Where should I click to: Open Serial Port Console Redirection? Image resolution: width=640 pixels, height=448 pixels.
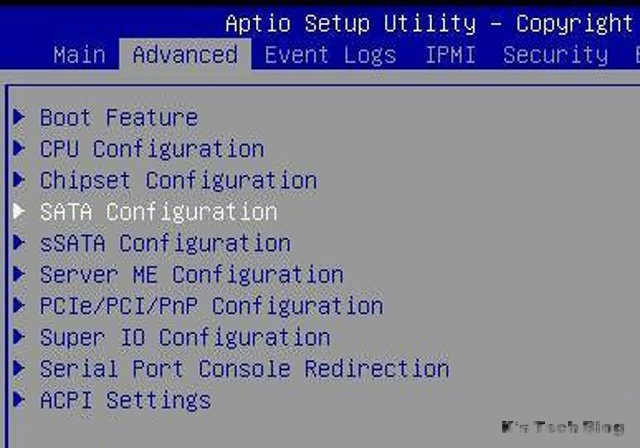[x=244, y=369]
